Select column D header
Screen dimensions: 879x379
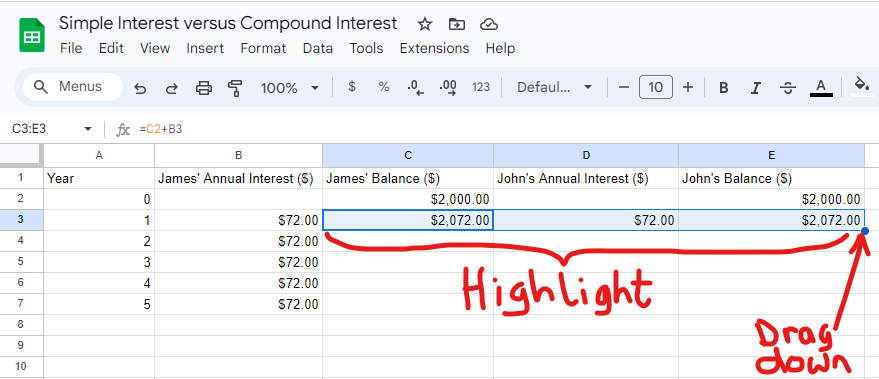(586, 156)
